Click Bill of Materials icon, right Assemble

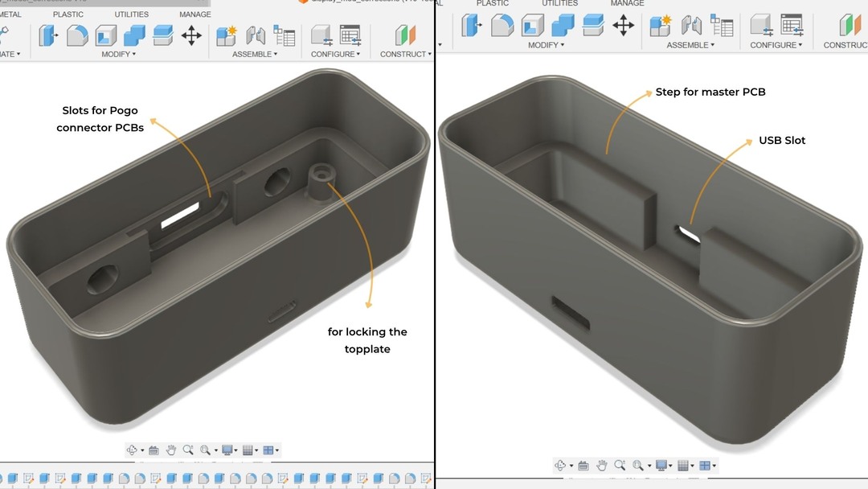[722, 26]
